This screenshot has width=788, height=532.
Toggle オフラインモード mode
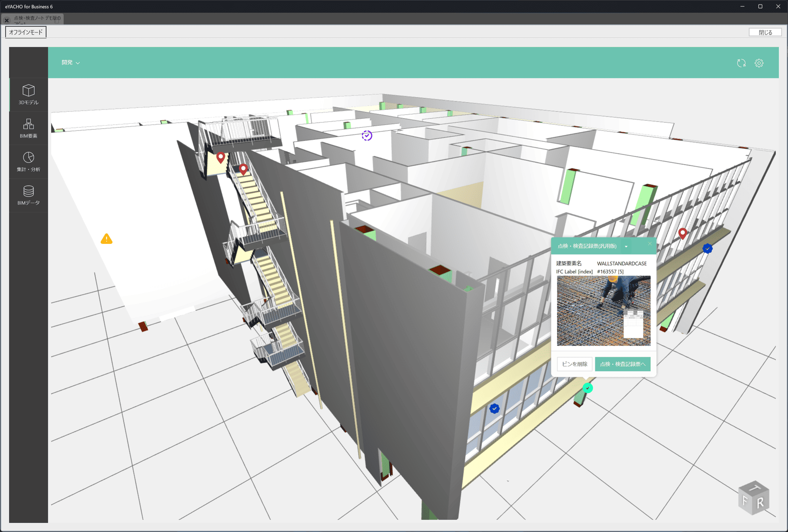click(x=25, y=32)
